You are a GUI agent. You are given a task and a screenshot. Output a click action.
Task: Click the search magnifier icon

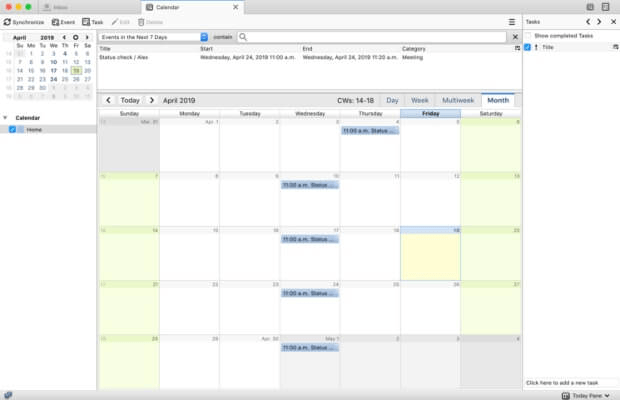tap(243, 37)
